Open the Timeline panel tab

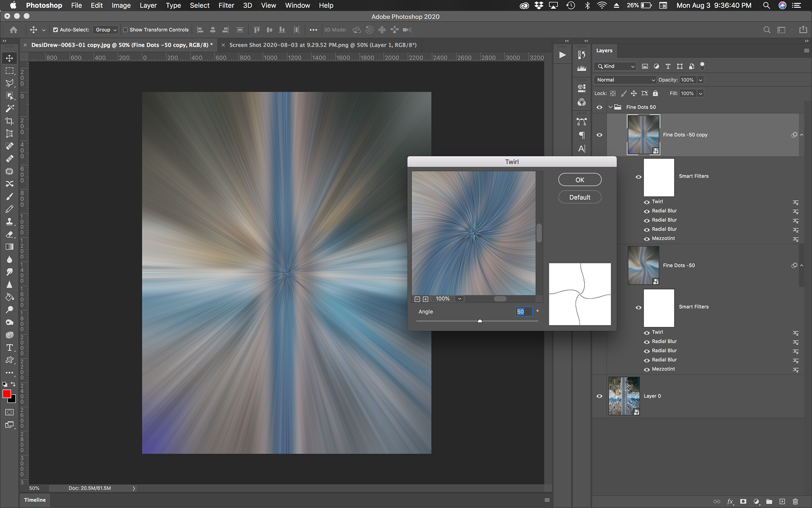point(35,500)
